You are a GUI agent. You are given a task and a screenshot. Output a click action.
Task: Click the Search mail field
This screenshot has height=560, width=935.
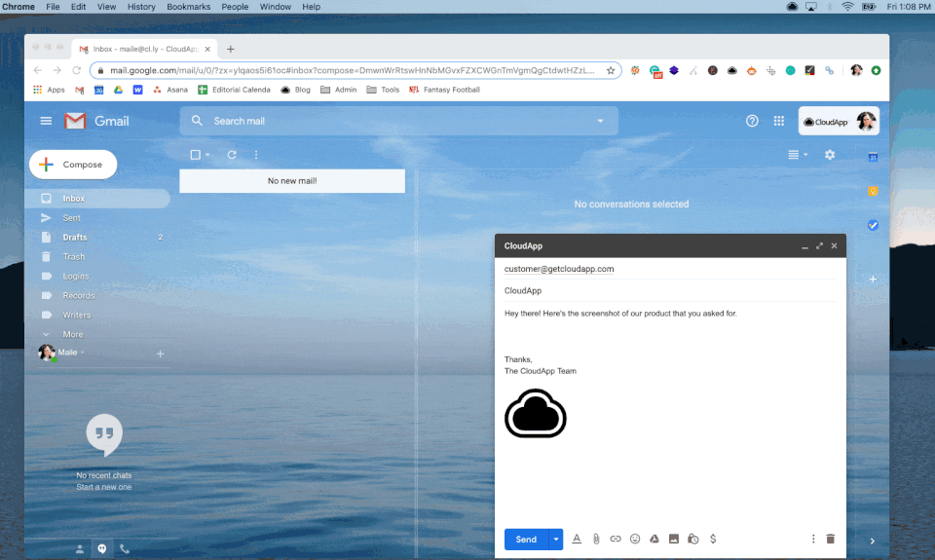click(398, 121)
